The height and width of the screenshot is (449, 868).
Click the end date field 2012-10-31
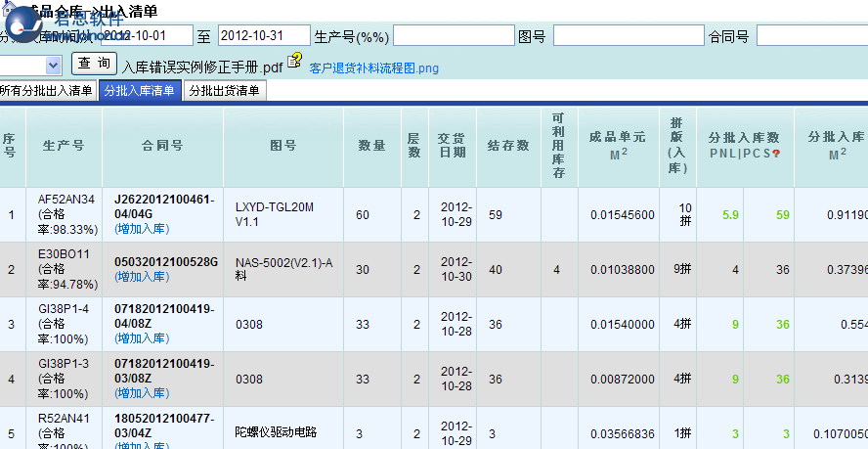tap(264, 35)
